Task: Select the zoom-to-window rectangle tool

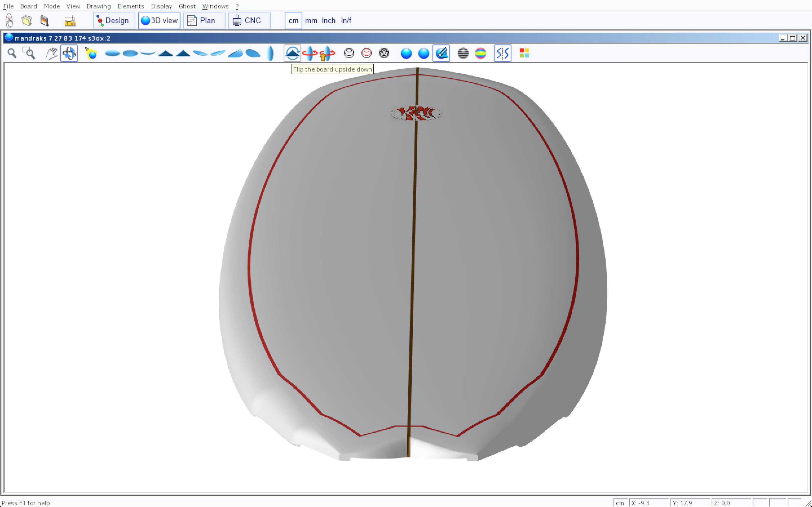Action: point(29,53)
